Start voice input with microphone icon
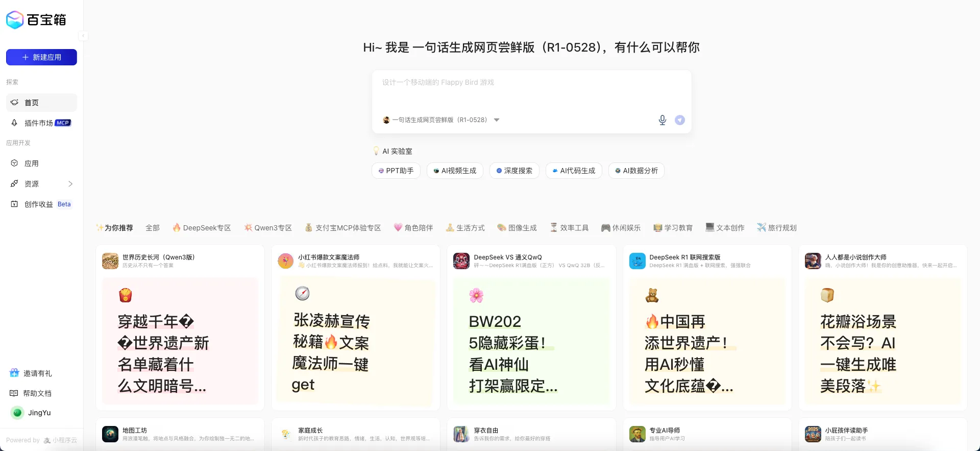The width and height of the screenshot is (980, 451). (x=662, y=120)
